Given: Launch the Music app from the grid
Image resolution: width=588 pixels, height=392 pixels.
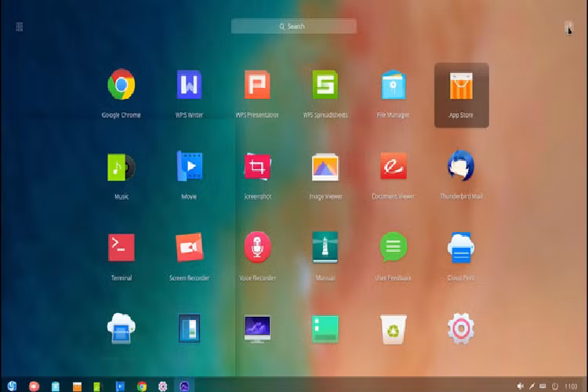Looking at the screenshot, I should [x=121, y=167].
